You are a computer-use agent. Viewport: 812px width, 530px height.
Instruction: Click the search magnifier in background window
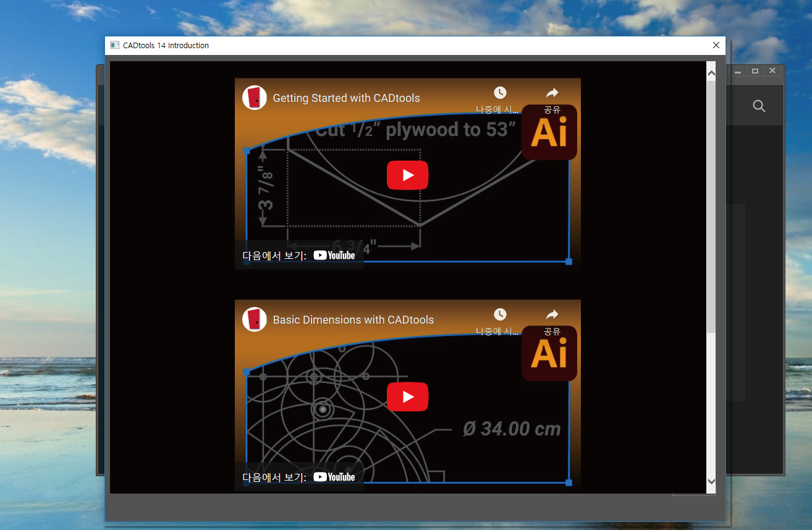[759, 106]
